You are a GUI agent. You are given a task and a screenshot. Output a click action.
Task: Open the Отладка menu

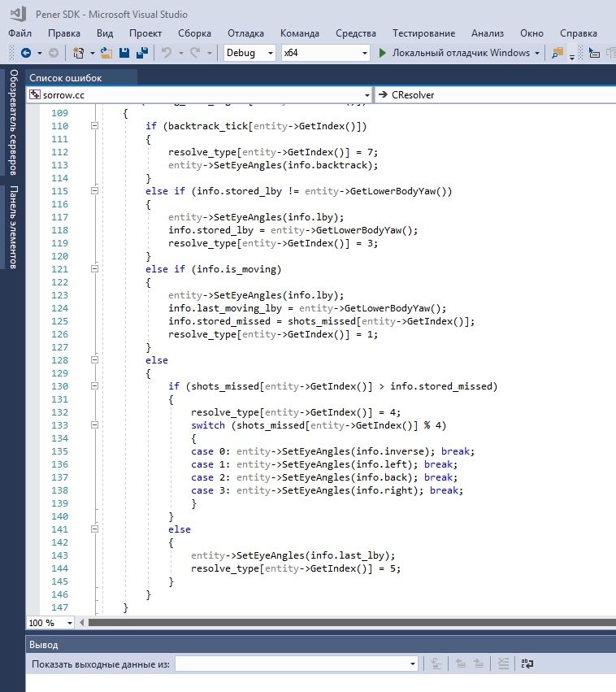tap(245, 33)
